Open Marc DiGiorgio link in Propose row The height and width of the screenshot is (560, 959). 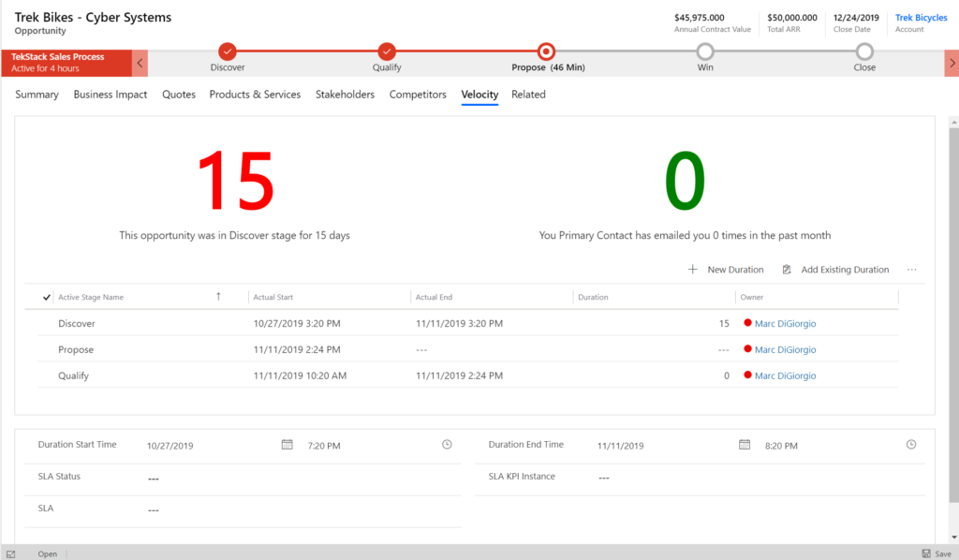(x=786, y=349)
